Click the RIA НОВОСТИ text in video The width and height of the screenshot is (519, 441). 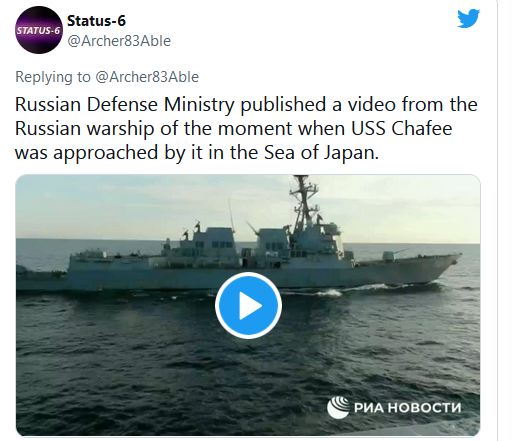(407, 407)
